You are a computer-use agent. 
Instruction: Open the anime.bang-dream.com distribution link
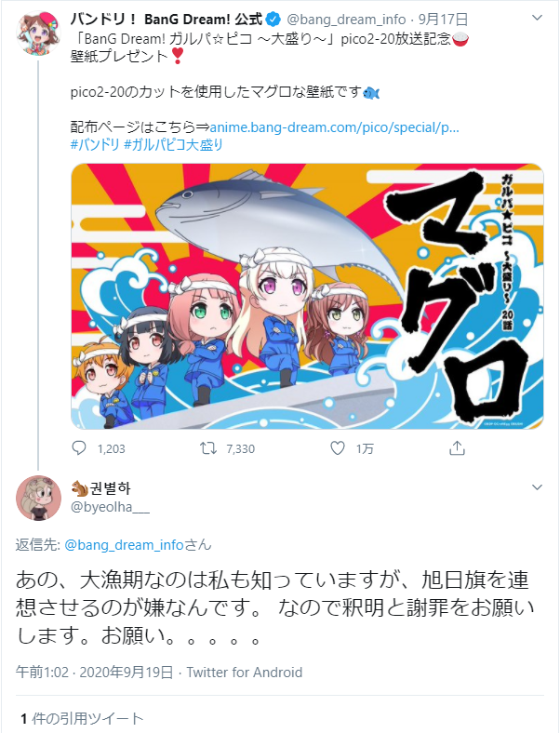[334, 127]
